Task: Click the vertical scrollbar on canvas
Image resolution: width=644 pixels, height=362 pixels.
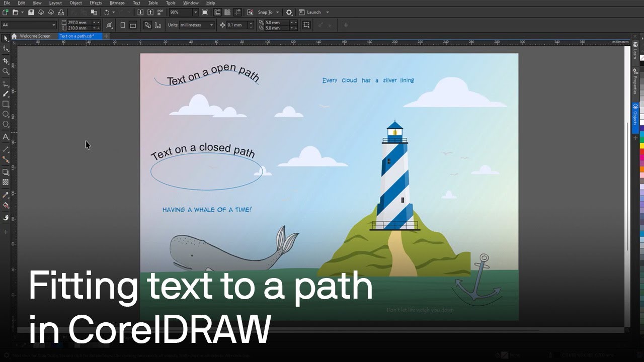Action: [x=628, y=186]
